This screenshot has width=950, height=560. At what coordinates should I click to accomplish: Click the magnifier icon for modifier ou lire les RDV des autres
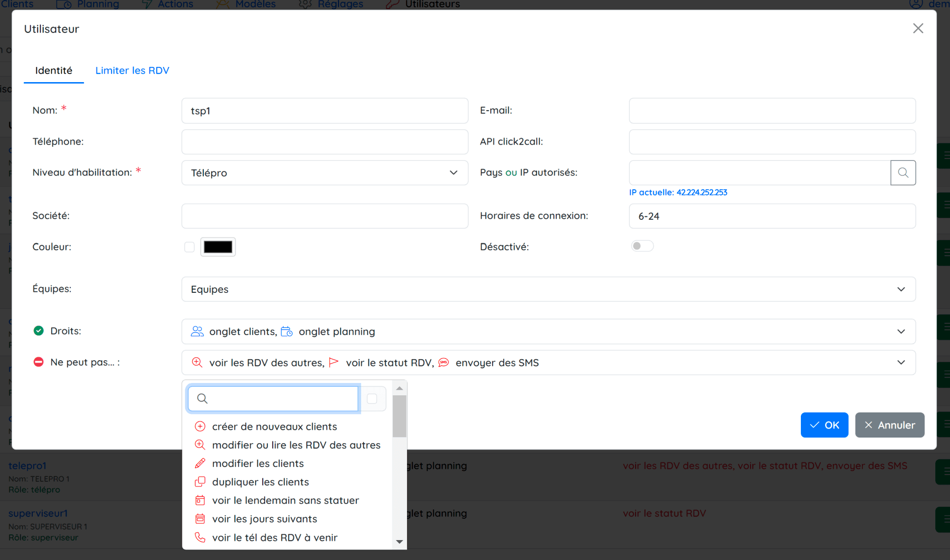[x=200, y=445]
